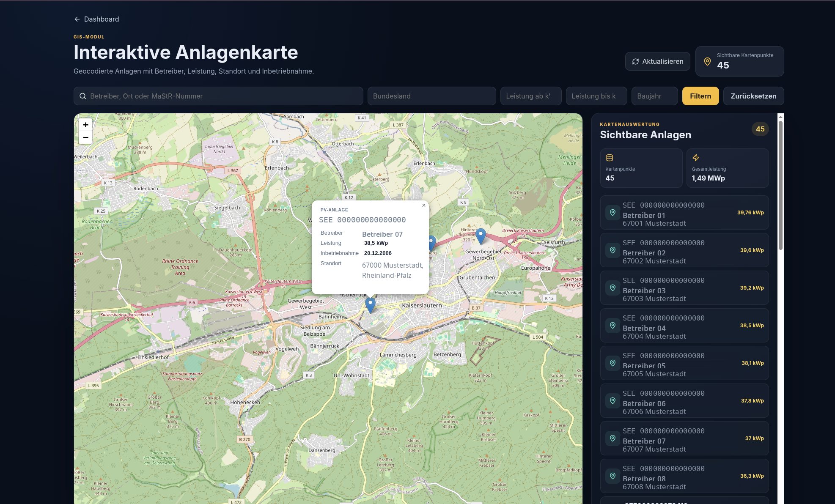
Task: Click the side panel scrollbar thumb
Action: [x=780, y=185]
